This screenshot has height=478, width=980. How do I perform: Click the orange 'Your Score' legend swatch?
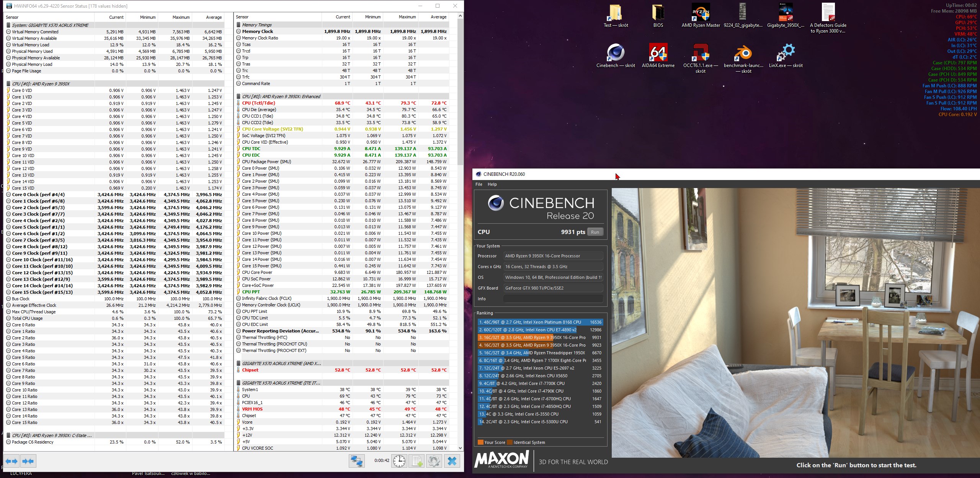pos(480,442)
